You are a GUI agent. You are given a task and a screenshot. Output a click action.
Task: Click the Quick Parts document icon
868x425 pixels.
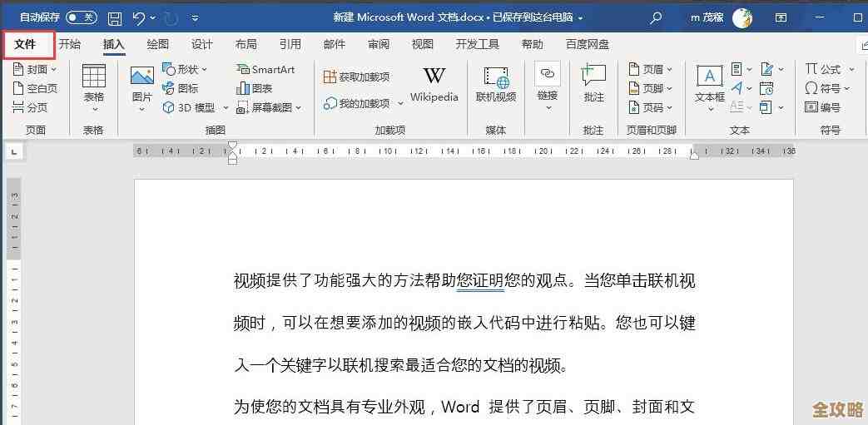coord(737,69)
